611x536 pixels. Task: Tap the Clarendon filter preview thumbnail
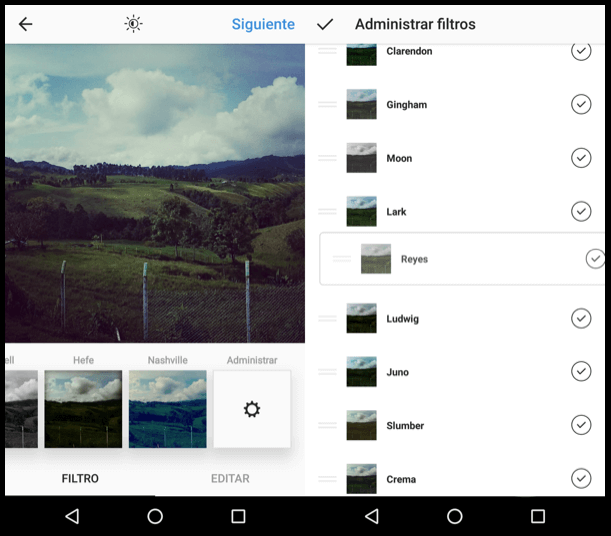(362, 55)
